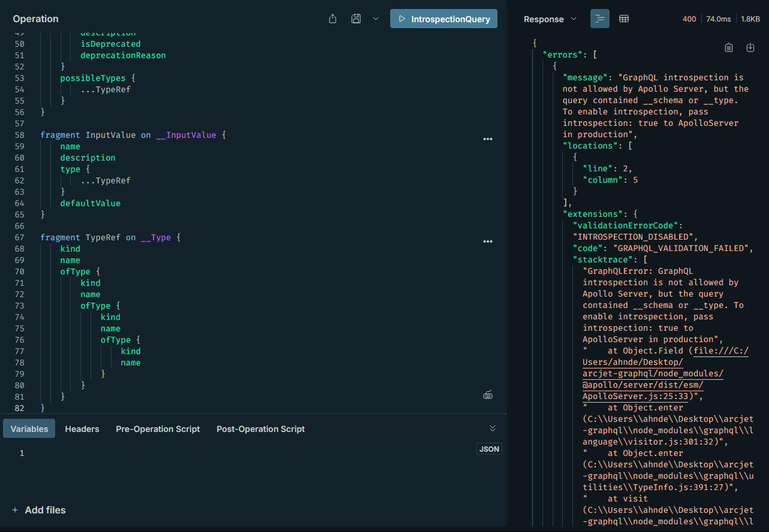
Task: Download the response via the download icon
Action: (750, 47)
